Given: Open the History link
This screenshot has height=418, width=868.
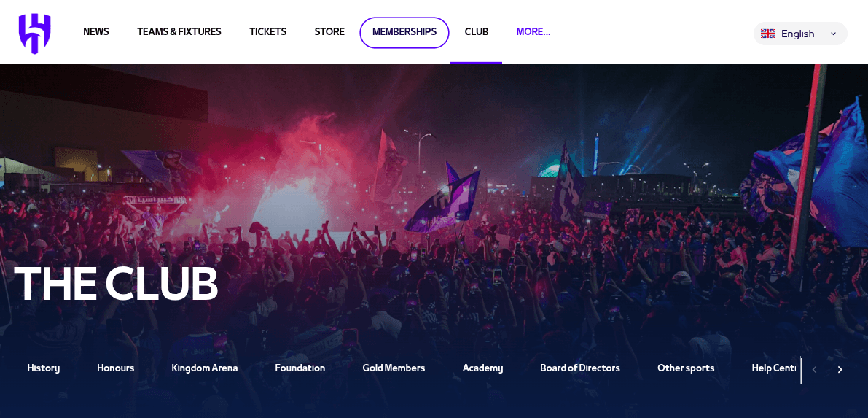Looking at the screenshot, I should coord(43,368).
